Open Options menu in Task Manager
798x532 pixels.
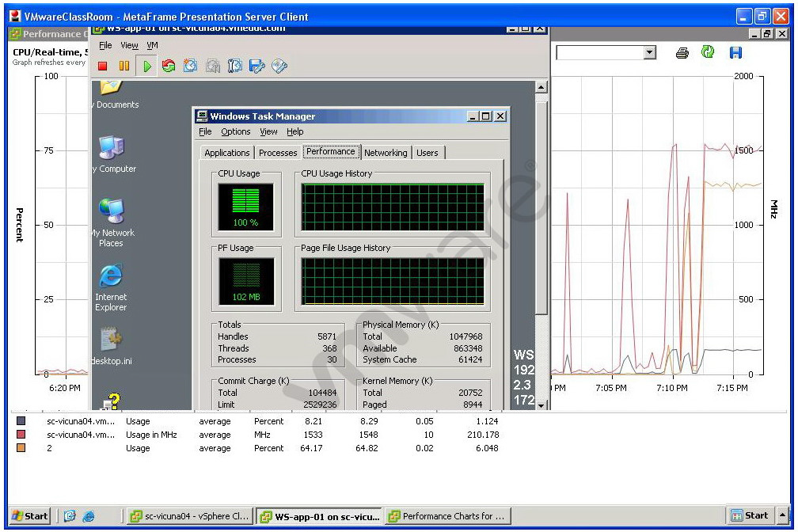pyautogui.click(x=236, y=132)
